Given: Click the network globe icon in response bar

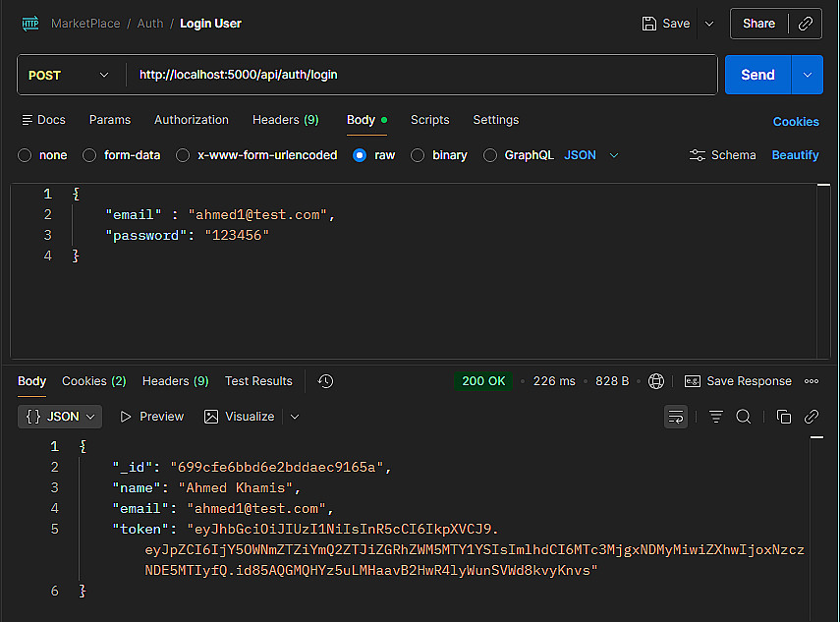Looking at the screenshot, I should 656,381.
